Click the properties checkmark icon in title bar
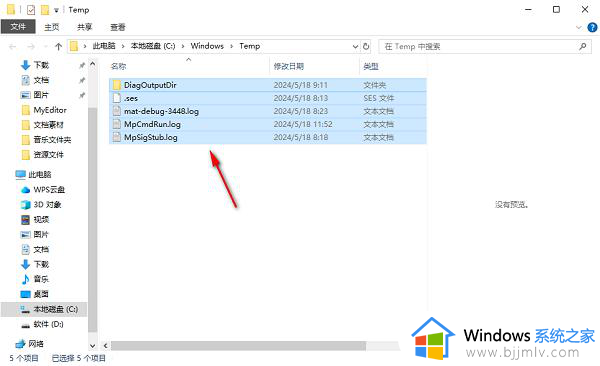 coord(31,10)
